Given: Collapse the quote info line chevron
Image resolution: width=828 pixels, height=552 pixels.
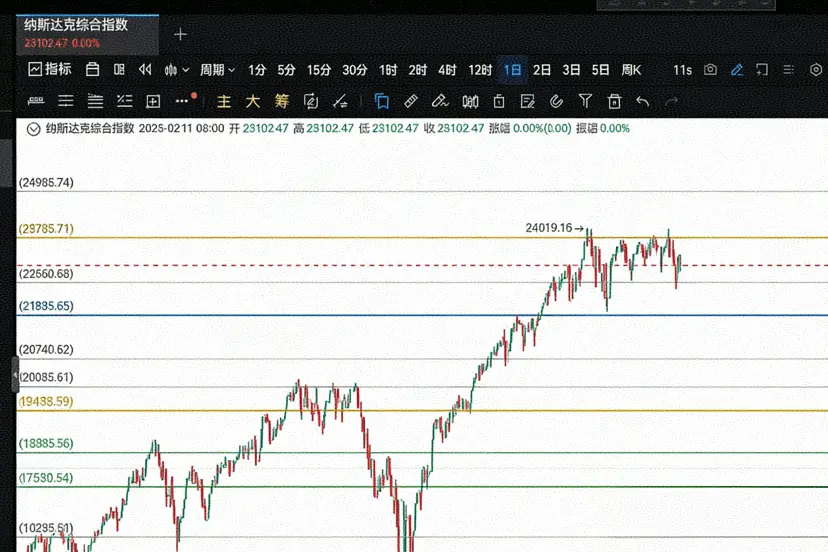Looking at the screenshot, I should click(x=33, y=129).
